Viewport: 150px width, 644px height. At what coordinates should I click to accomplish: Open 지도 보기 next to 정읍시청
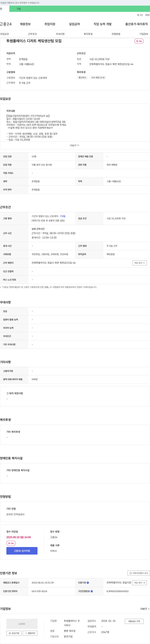(x=140, y=583)
